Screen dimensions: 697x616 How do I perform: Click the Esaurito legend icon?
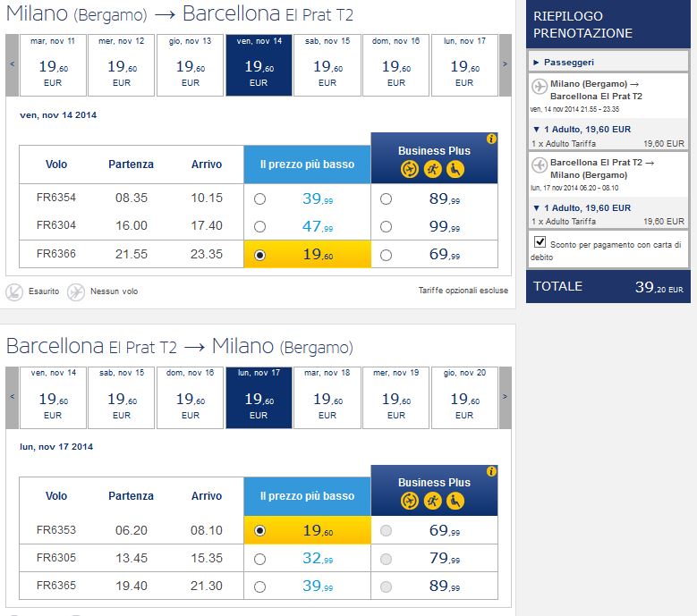pos(14,291)
